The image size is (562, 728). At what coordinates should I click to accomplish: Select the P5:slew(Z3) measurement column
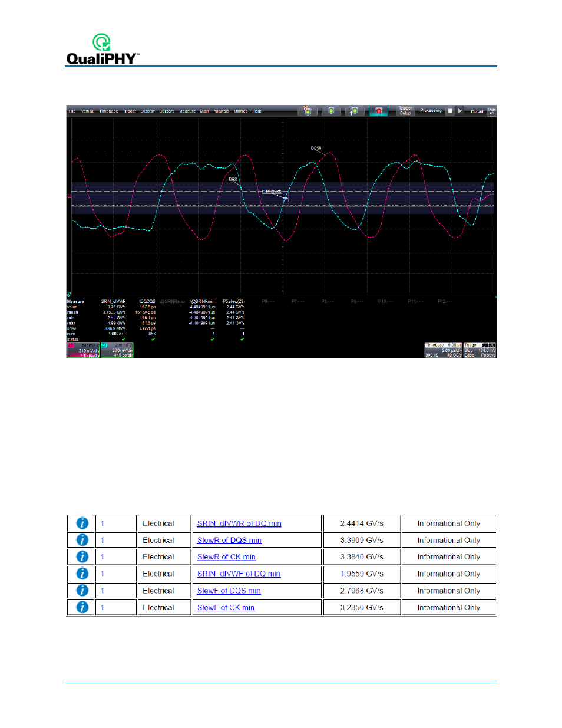(x=233, y=301)
